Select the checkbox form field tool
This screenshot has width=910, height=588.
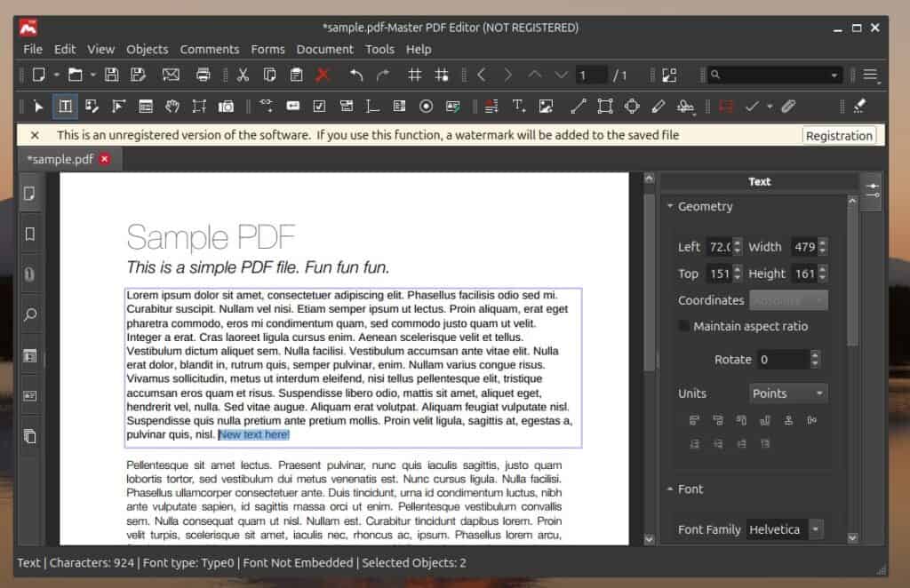tap(319, 107)
